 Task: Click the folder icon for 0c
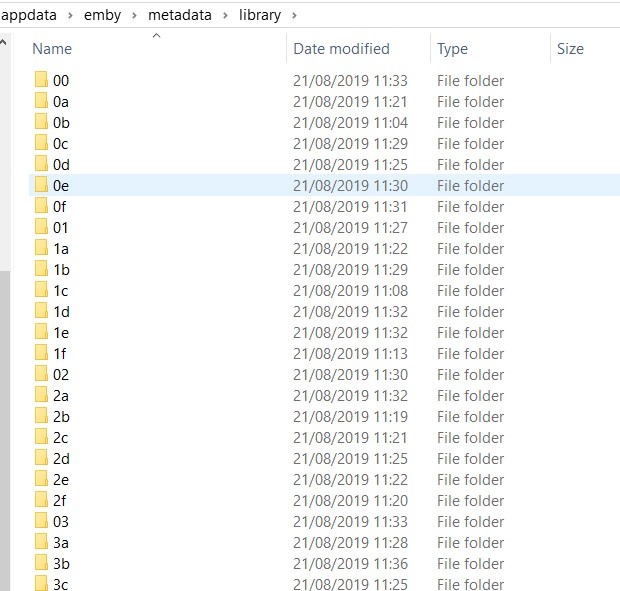pyautogui.click(x=41, y=142)
